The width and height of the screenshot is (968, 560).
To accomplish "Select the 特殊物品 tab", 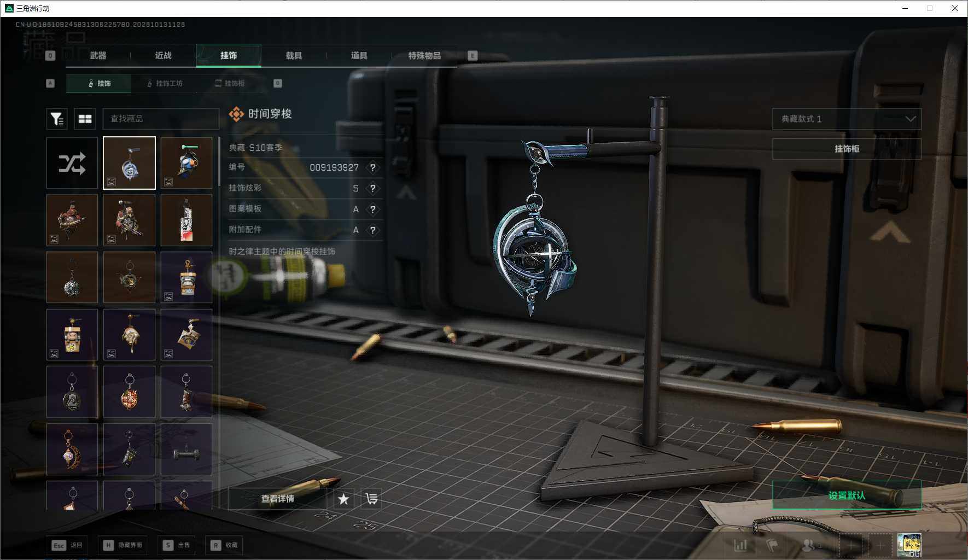I will (x=424, y=55).
